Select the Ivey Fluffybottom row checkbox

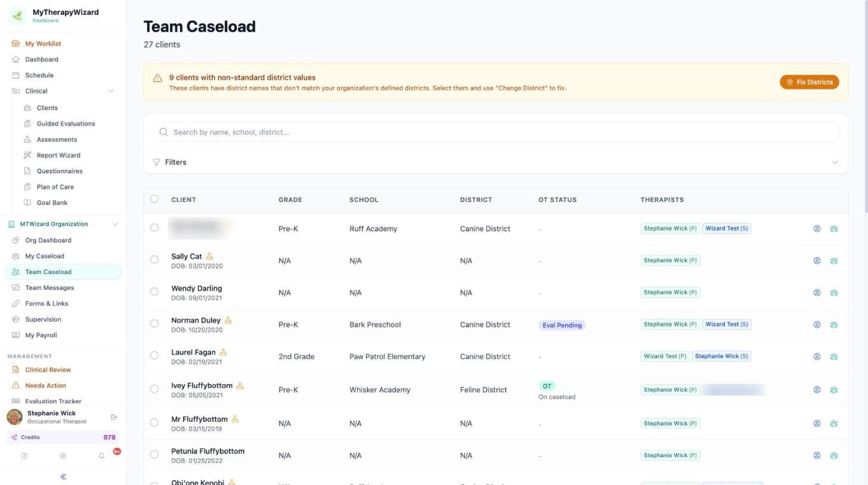154,389
